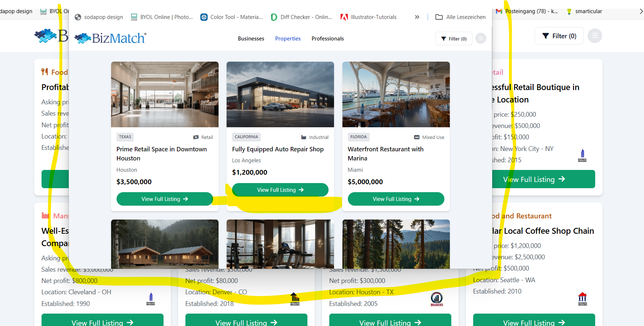Open the Diff Checker bookmark
Viewport: 644px width, 326px height.
tap(302, 17)
